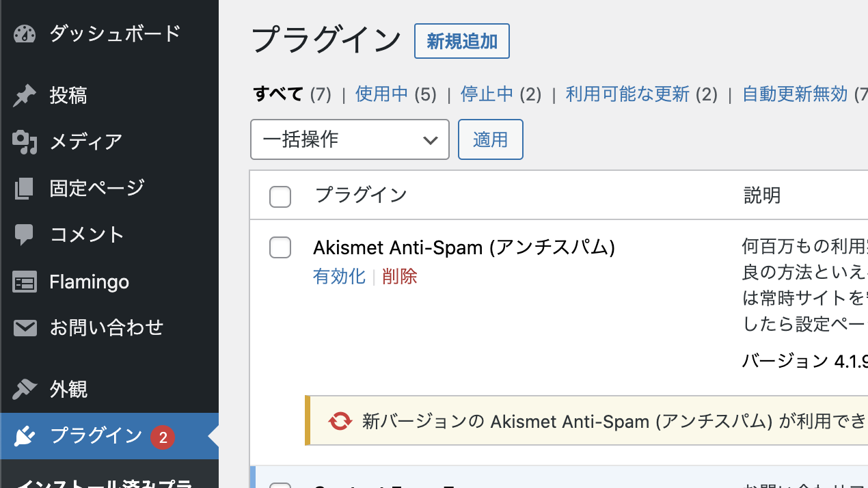
Task: Activate Akismet with 有効化 link
Action: click(340, 277)
